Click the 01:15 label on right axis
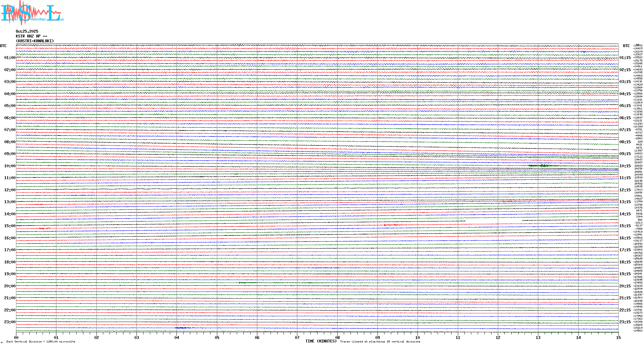This screenshot has height=346, width=644. point(625,58)
